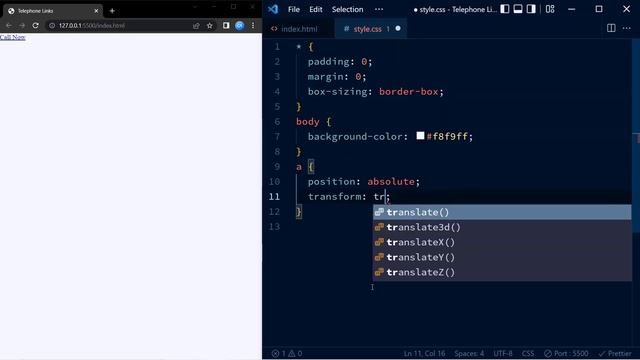This screenshot has width=640, height=360.
Task: Select translate3d() suggestion
Action: click(x=502, y=227)
